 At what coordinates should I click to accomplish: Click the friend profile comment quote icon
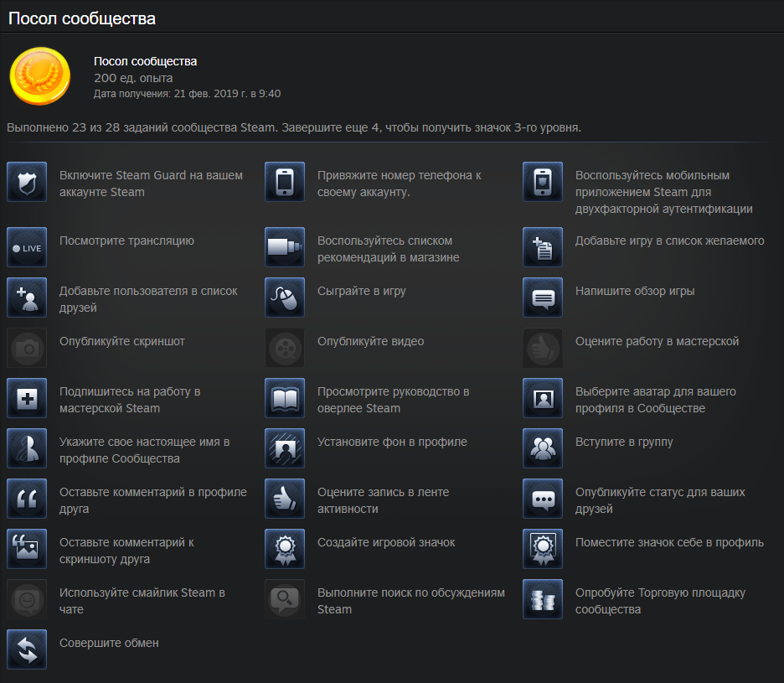click(27, 499)
